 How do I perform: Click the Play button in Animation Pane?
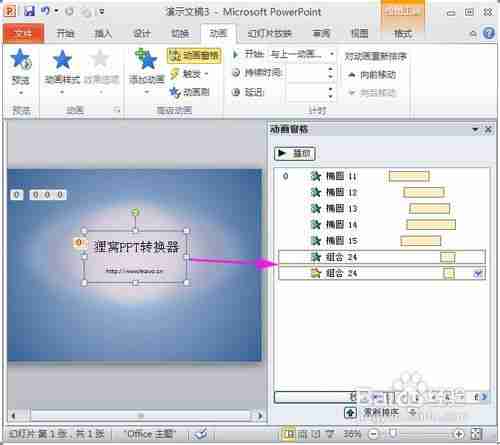(295, 153)
